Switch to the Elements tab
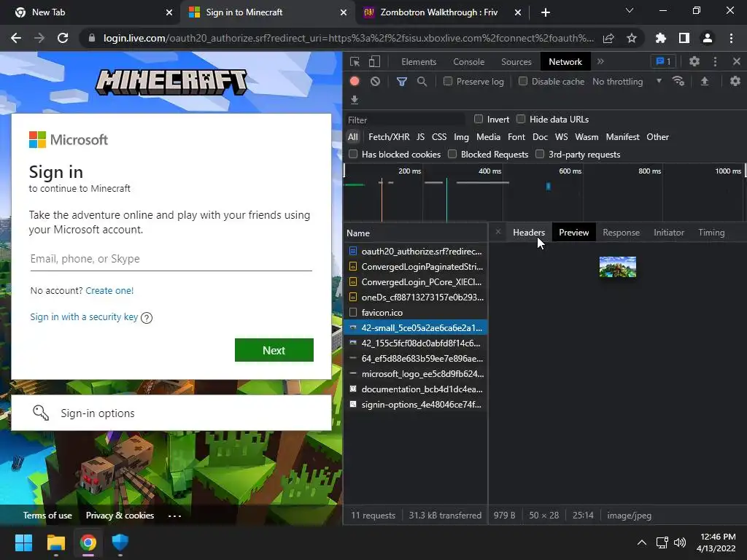 point(419,62)
